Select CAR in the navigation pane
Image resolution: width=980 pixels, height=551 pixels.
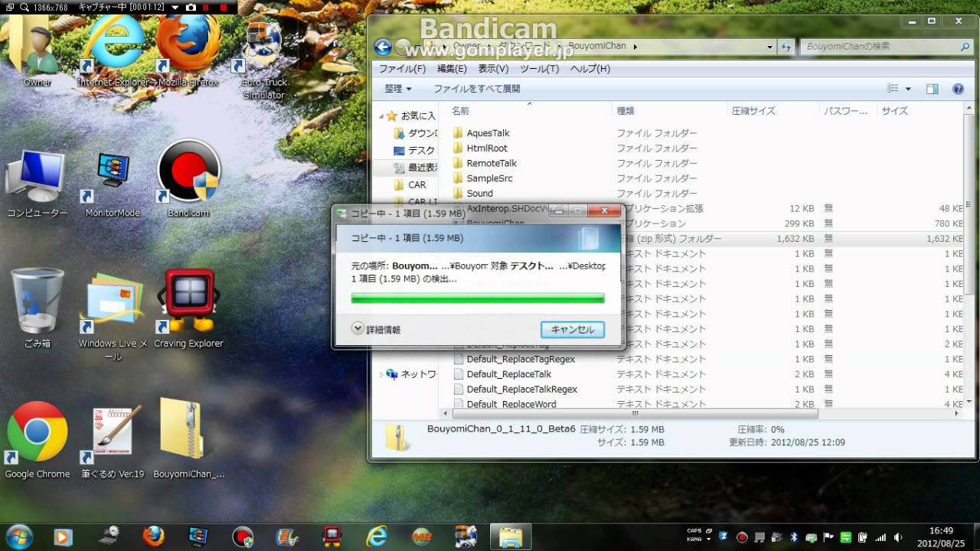pos(416,185)
